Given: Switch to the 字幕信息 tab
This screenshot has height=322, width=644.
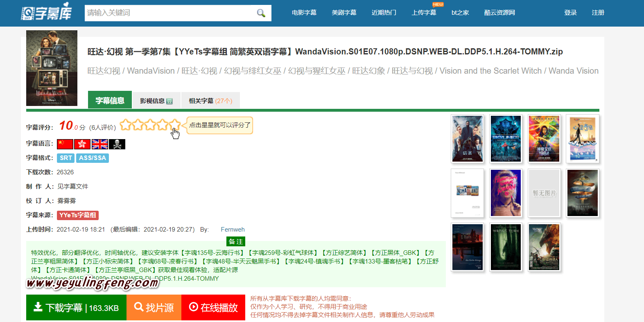Looking at the screenshot, I should pyautogui.click(x=110, y=100).
